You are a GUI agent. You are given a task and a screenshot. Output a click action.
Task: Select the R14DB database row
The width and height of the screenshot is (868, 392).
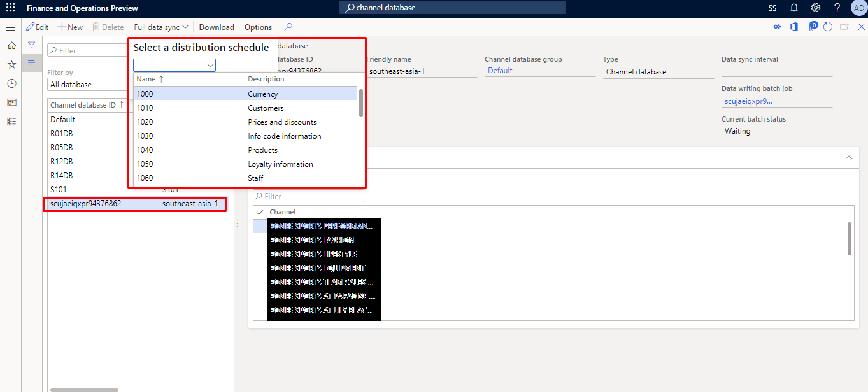point(88,176)
